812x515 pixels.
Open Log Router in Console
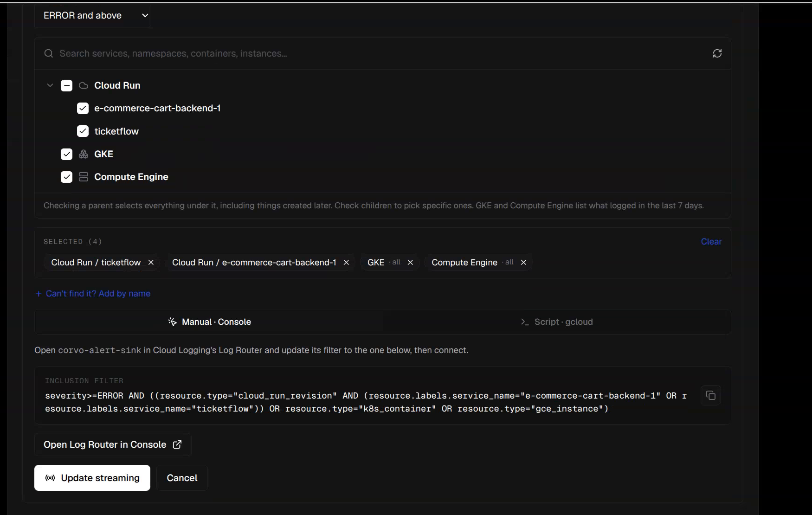113,444
